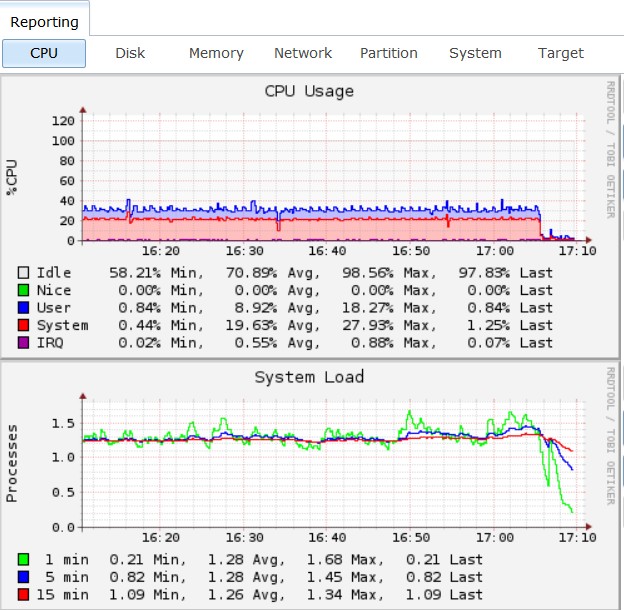Viewport: 624px width, 610px height.
Task: Click the 1.5 label on System Load y-axis
Action: click(x=63, y=423)
